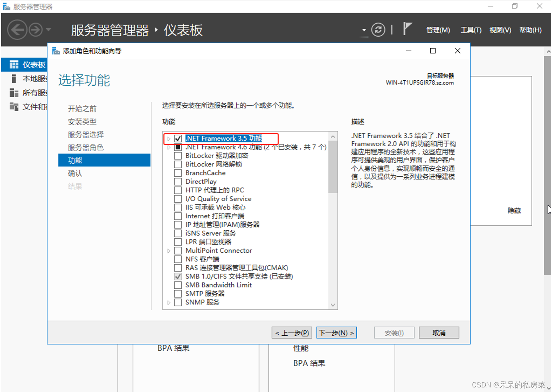Open the 视图(V) menu
This screenshot has width=551, height=392.
point(500,30)
